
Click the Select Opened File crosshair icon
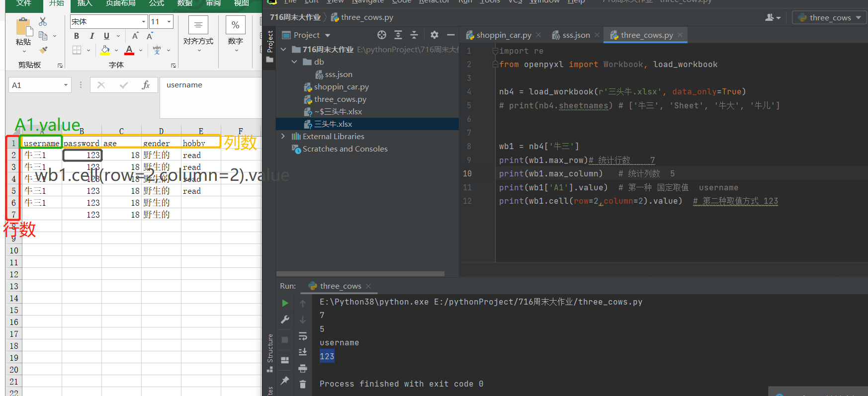[381, 35]
